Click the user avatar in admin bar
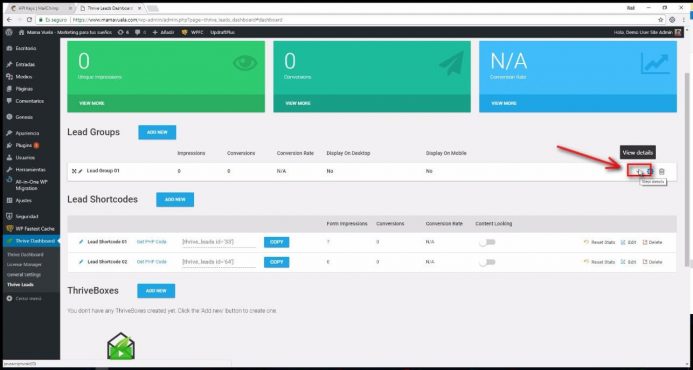The width and height of the screenshot is (693, 370). click(x=678, y=32)
